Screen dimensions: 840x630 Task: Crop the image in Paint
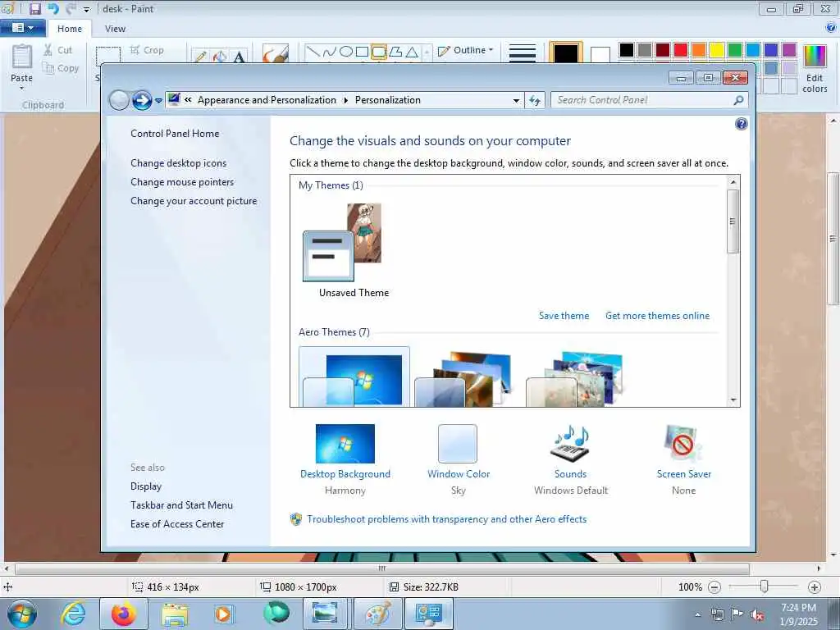click(147, 50)
